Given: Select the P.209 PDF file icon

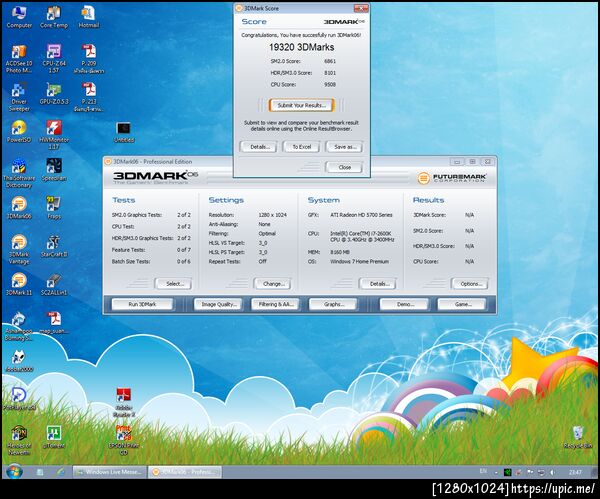Looking at the screenshot, I should coord(88,59).
